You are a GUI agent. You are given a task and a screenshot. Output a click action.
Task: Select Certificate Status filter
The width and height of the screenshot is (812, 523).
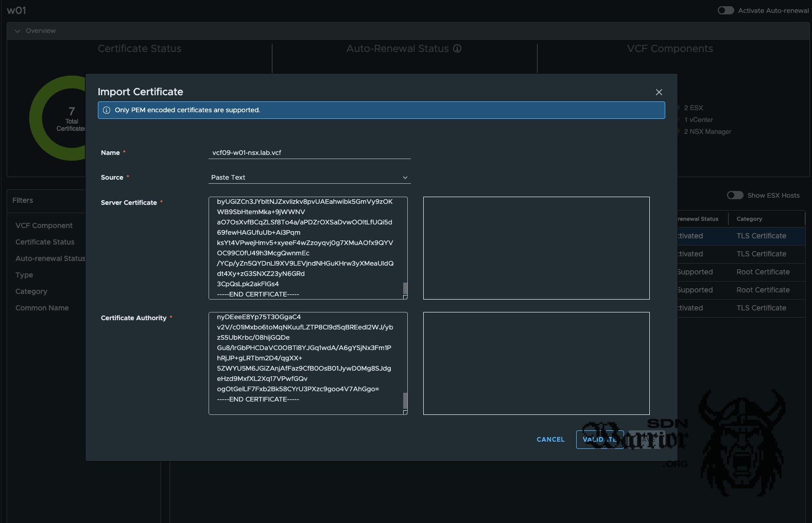point(45,242)
